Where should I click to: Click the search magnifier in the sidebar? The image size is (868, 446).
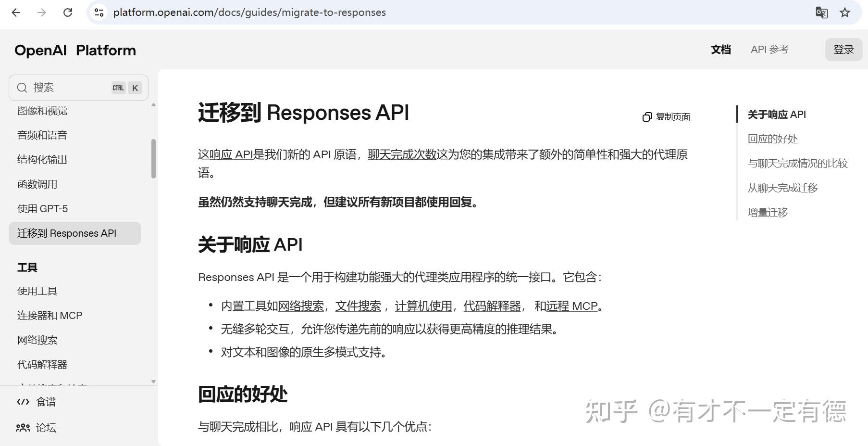coord(22,88)
